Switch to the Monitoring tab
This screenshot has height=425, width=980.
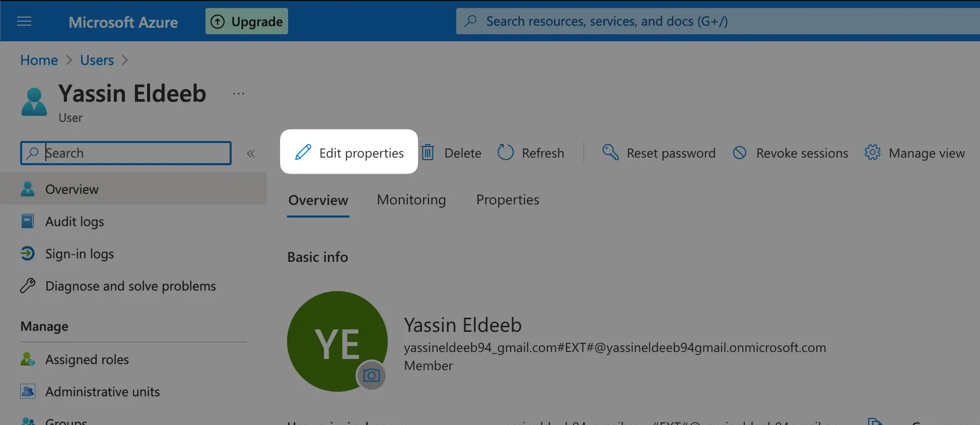411,199
